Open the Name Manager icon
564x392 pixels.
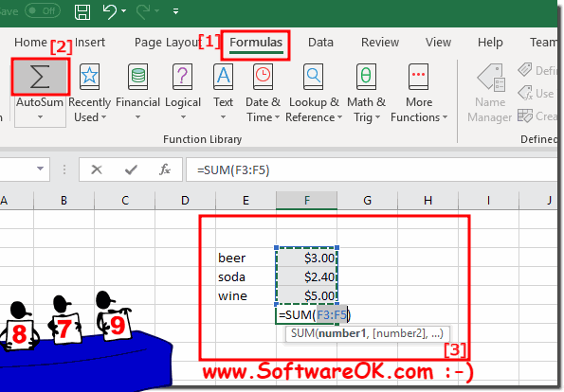point(491,78)
